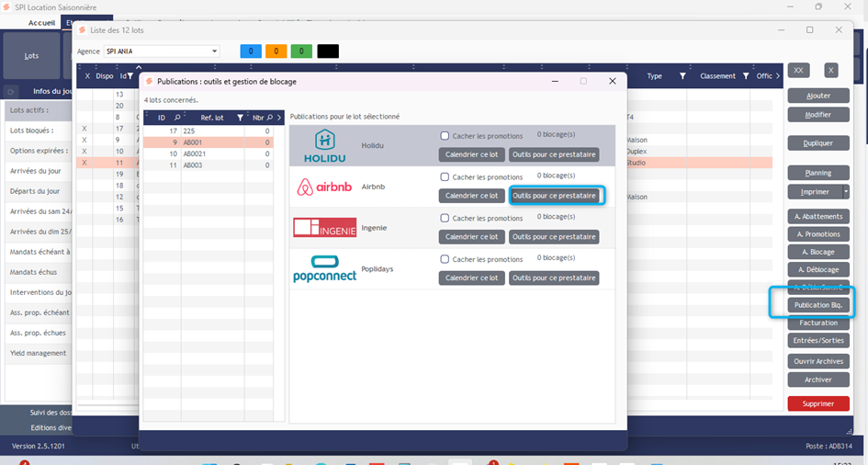Select lot AB0021 in the list
The height and width of the screenshot is (465, 868).
pos(197,153)
